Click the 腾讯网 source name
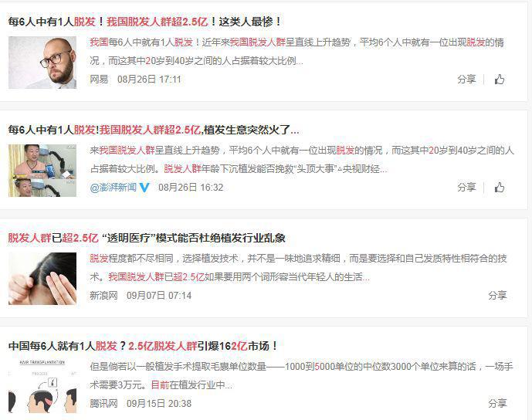Screen dimensions: 532x420 (103, 403)
